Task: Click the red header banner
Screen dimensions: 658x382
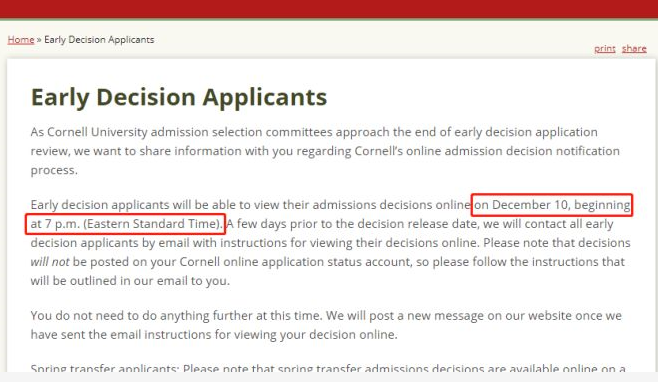Action: click(x=329, y=9)
